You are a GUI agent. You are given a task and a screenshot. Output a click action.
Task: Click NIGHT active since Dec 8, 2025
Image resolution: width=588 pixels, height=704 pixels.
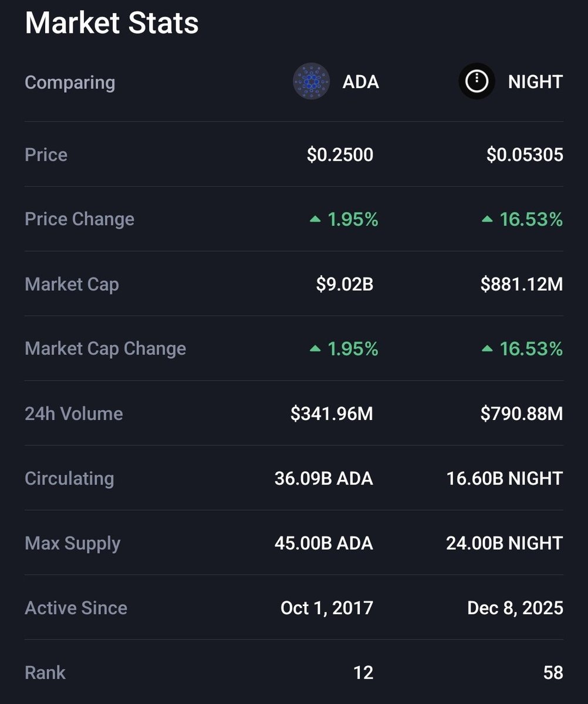pyautogui.click(x=515, y=608)
